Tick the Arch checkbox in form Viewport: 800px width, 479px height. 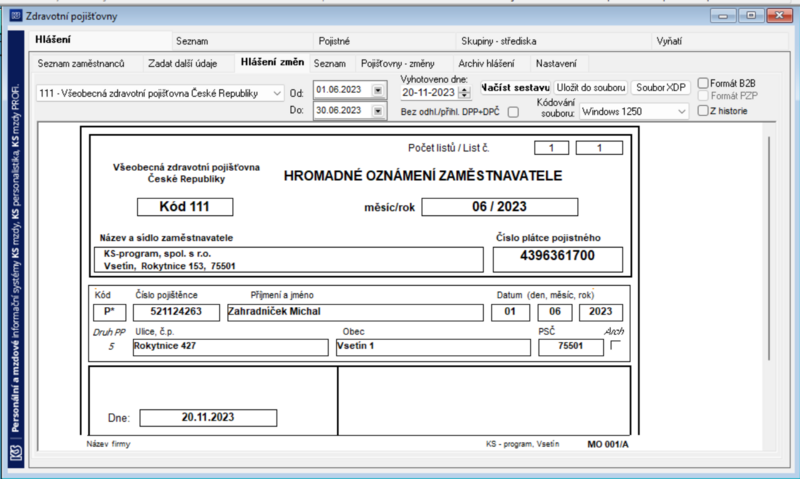[x=615, y=345]
